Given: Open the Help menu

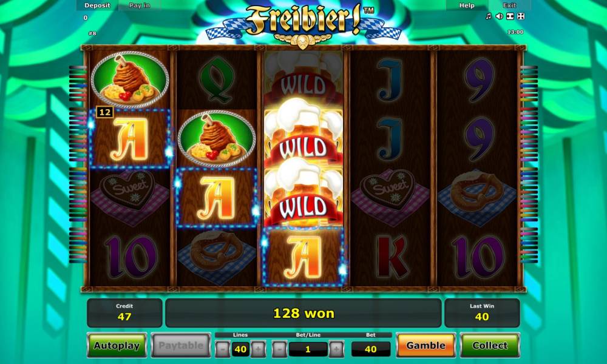Looking at the screenshot, I should (467, 5).
